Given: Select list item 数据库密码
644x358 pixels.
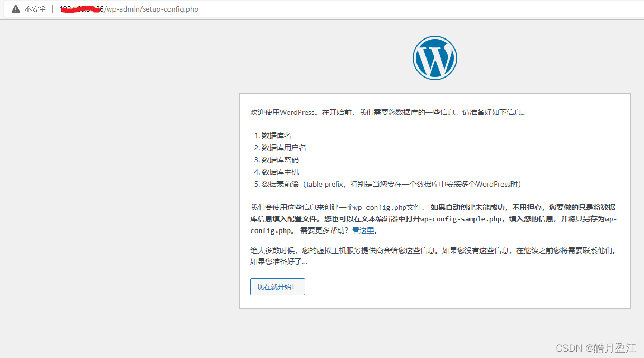Looking at the screenshot, I should pos(280,160).
